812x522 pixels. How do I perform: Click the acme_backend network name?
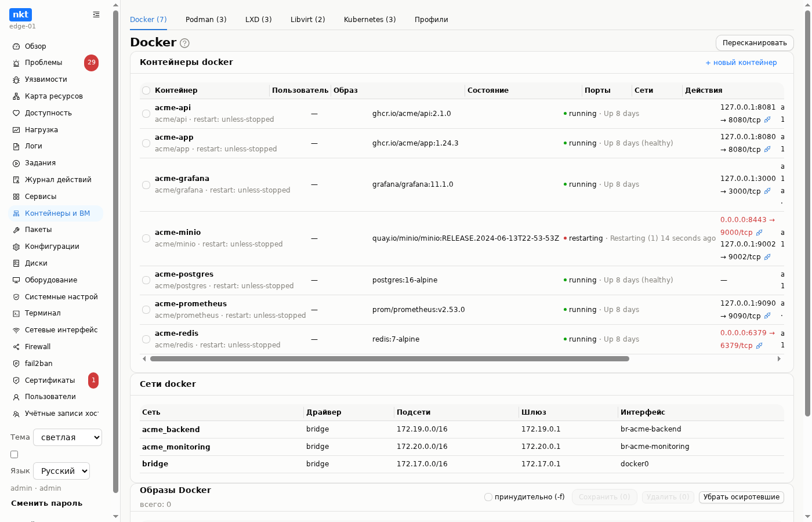171,430
